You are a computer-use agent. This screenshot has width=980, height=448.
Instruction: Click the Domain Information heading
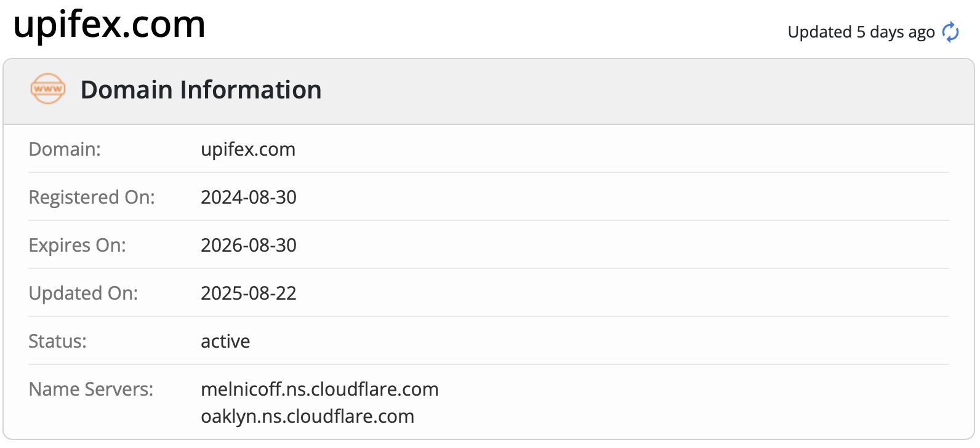(x=201, y=90)
